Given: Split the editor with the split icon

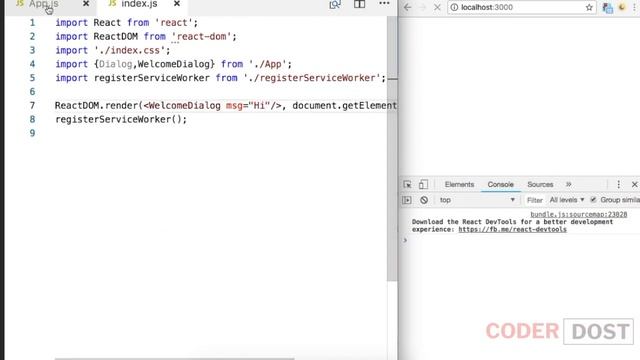Looking at the screenshot, I should coord(360,4).
